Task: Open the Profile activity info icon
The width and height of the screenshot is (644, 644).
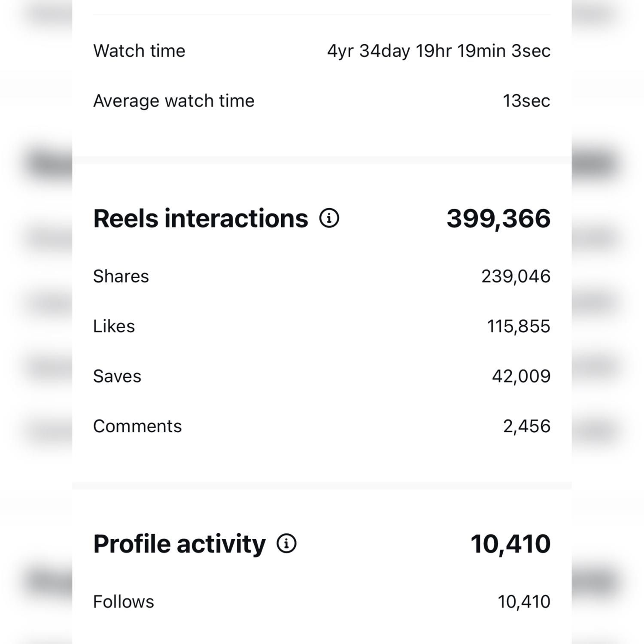Action: coord(286,544)
